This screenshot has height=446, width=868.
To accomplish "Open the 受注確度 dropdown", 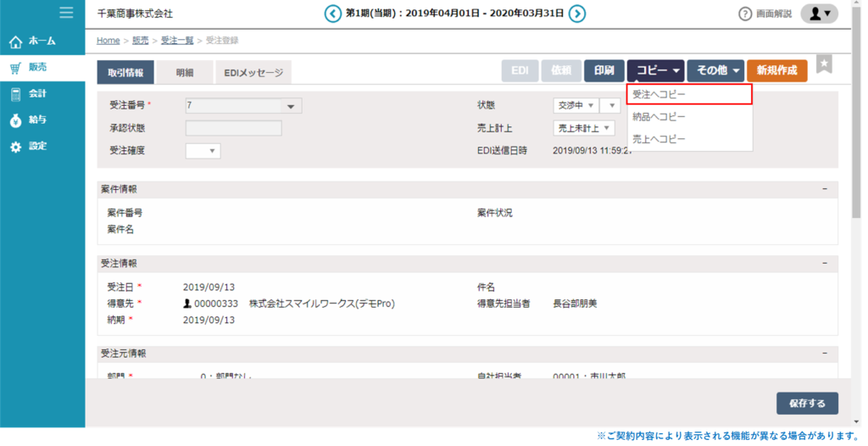I will pyautogui.click(x=203, y=151).
